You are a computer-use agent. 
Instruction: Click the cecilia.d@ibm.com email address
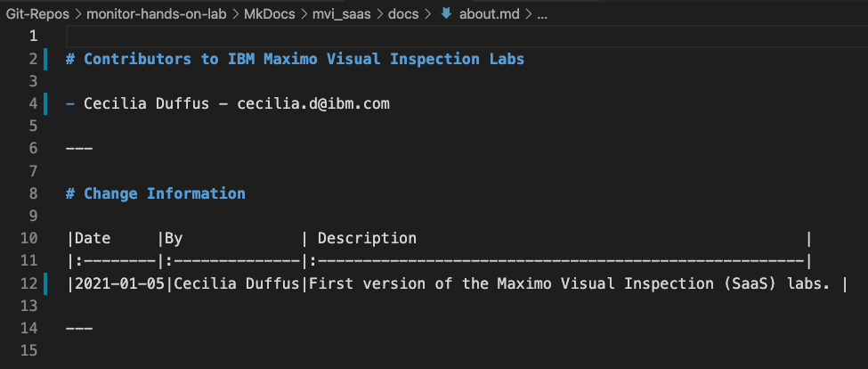pos(313,103)
